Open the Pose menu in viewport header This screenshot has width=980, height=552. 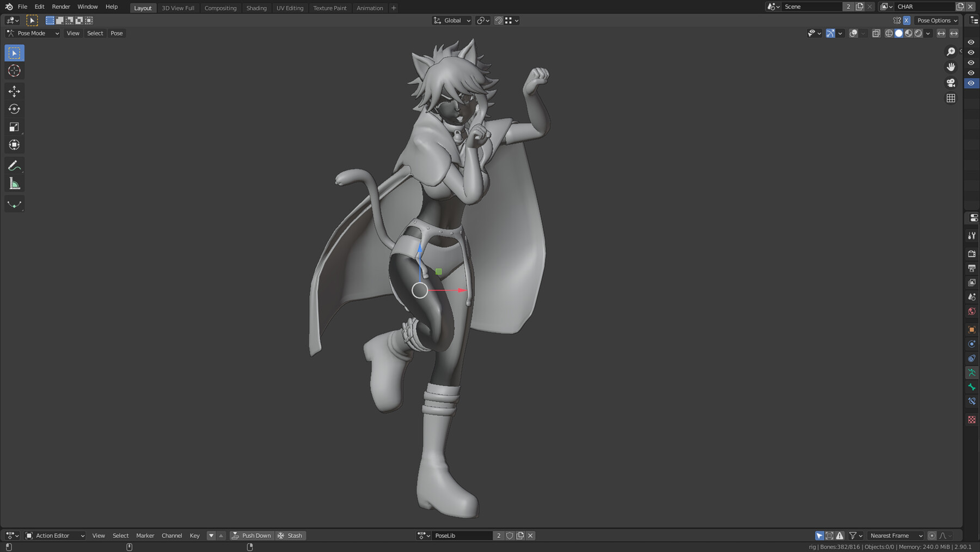click(x=117, y=33)
